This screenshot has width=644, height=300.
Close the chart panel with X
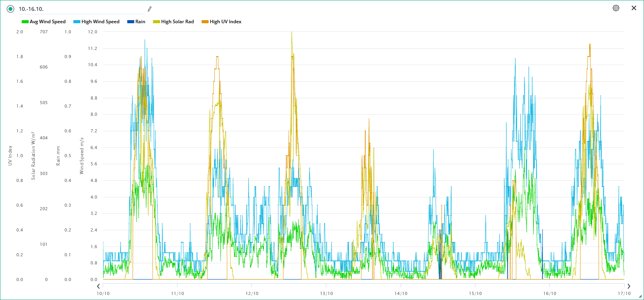tap(634, 8)
